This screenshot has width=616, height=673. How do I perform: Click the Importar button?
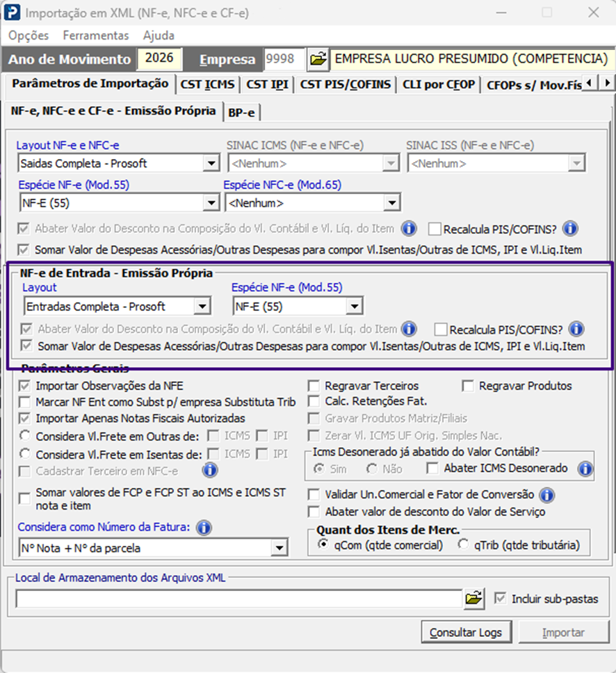tap(563, 632)
